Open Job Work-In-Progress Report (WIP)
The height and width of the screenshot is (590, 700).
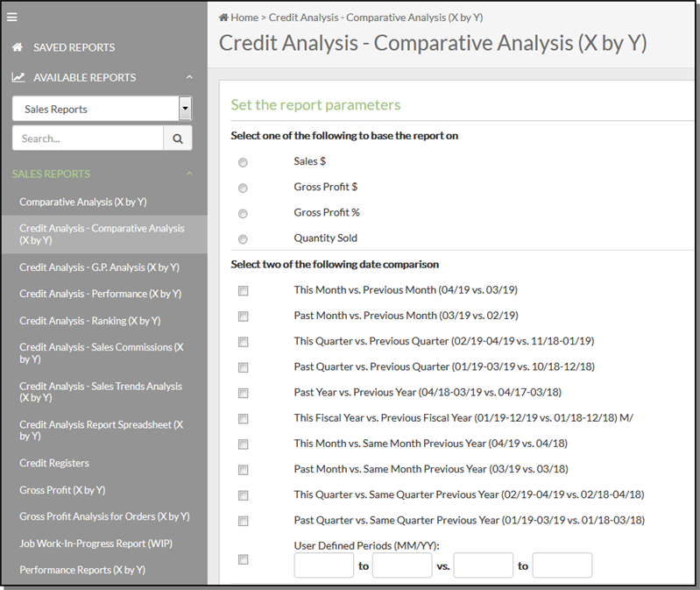click(x=96, y=544)
